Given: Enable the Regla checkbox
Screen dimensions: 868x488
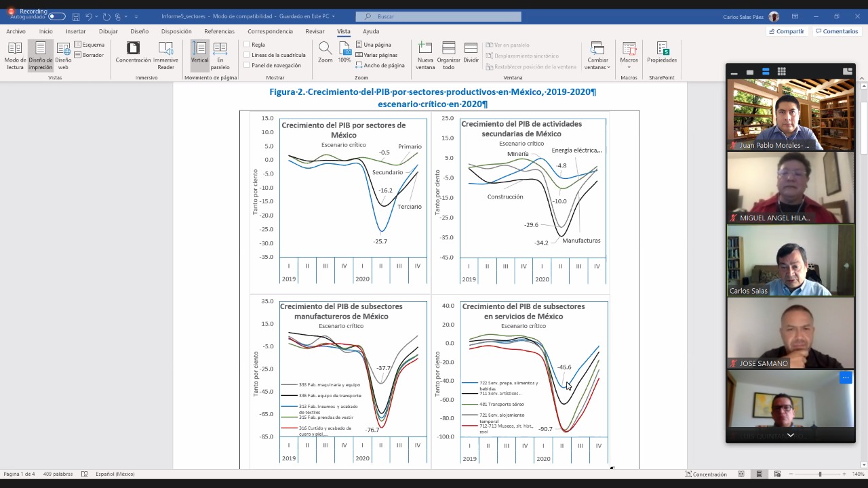Looking at the screenshot, I should [x=248, y=45].
